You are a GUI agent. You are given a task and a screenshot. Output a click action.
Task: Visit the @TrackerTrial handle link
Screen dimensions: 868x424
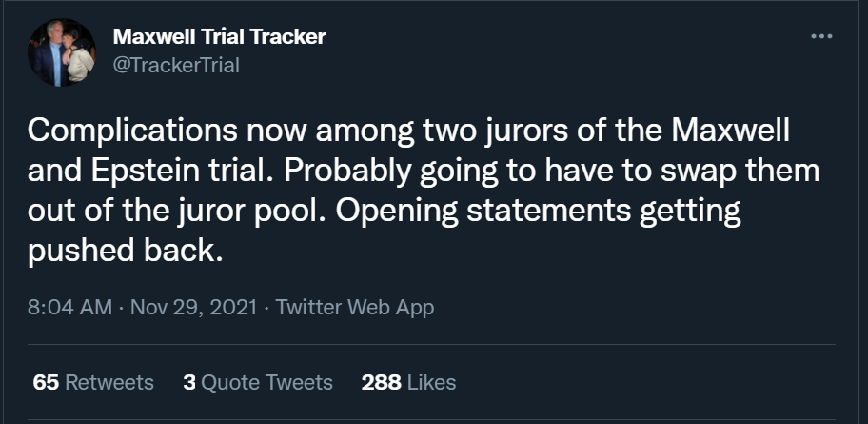176,66
